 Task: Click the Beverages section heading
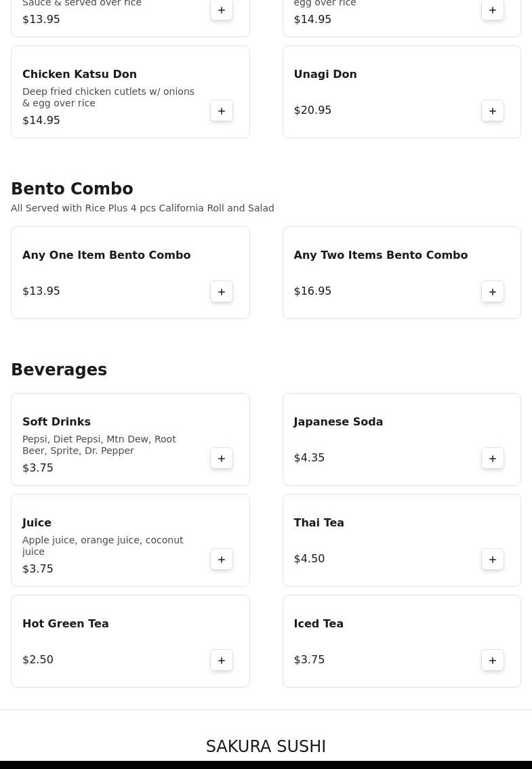tap(59, 370)
